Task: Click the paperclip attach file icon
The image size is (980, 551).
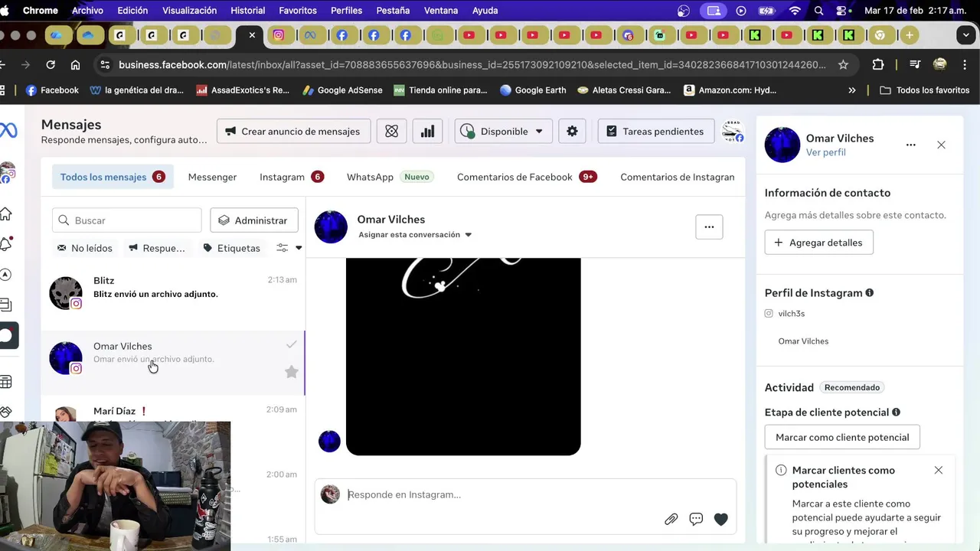Action: (671, 519)
